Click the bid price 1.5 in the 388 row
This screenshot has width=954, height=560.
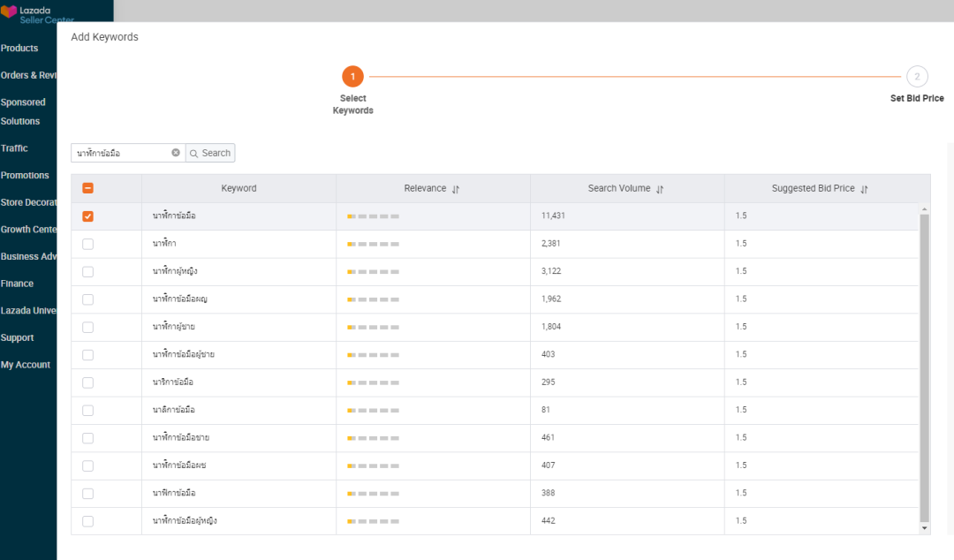click(x=741, y=493)
